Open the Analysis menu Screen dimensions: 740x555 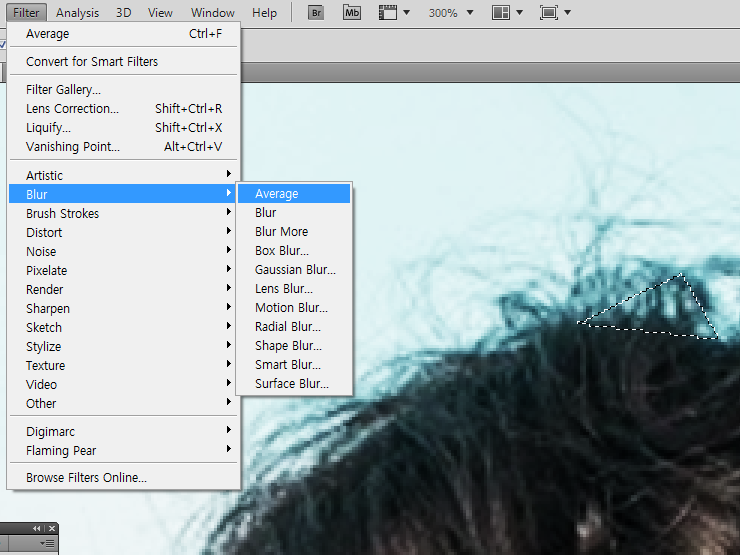pyautogui.click(x=77, y=13)
